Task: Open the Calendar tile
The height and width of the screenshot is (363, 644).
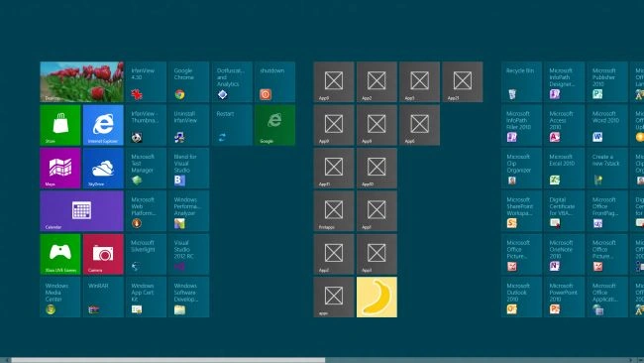Action: [x=81, y=211]
